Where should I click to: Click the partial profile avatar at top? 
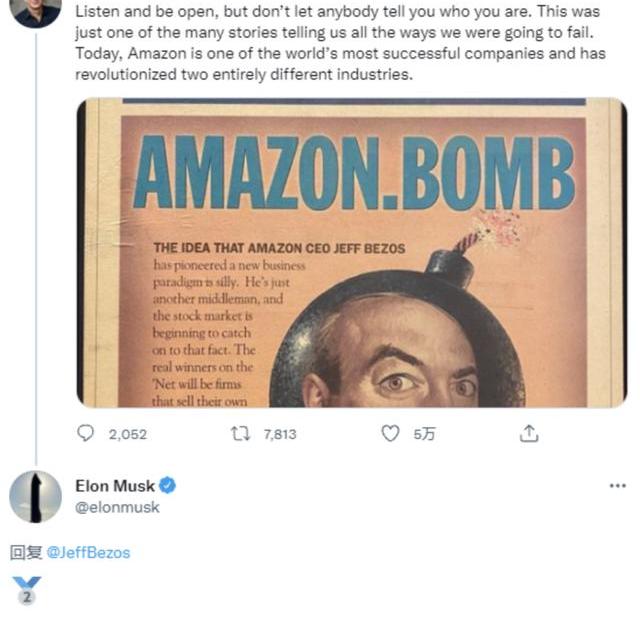coord(35,12)
